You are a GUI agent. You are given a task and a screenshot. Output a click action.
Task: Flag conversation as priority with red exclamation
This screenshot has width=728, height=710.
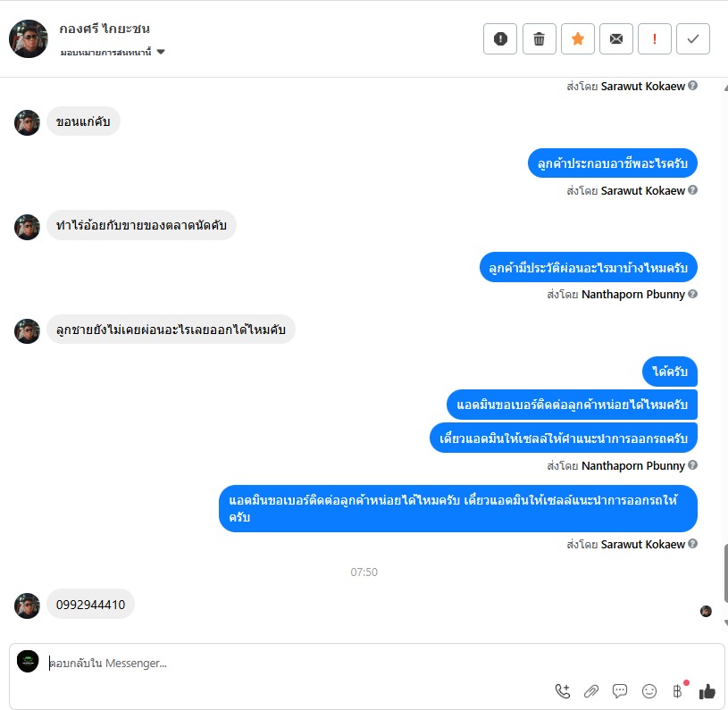655,39
